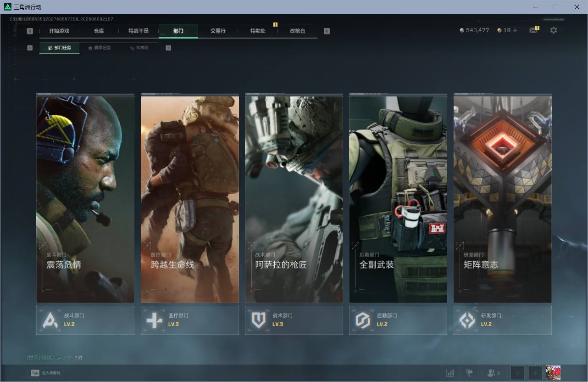Image resolution: width=588 pixels, height=382 pixels.
Task: Open the settings gear icon
Action: [554, 30]
